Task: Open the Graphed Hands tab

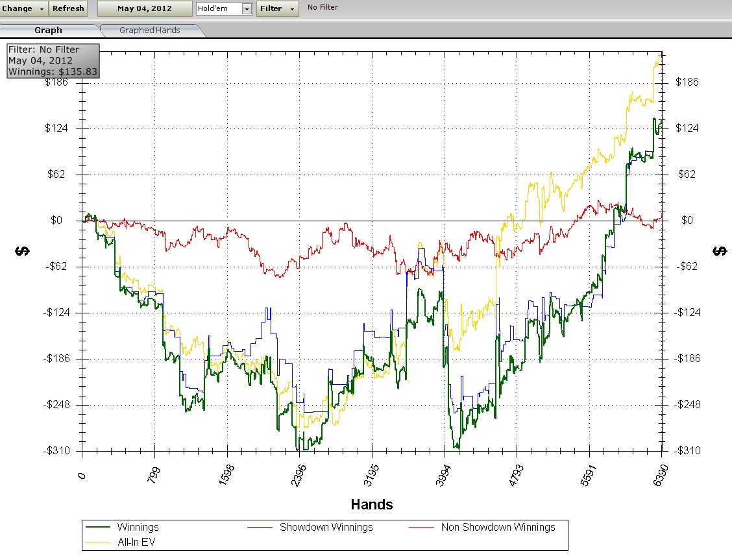Action: (149, 30)
